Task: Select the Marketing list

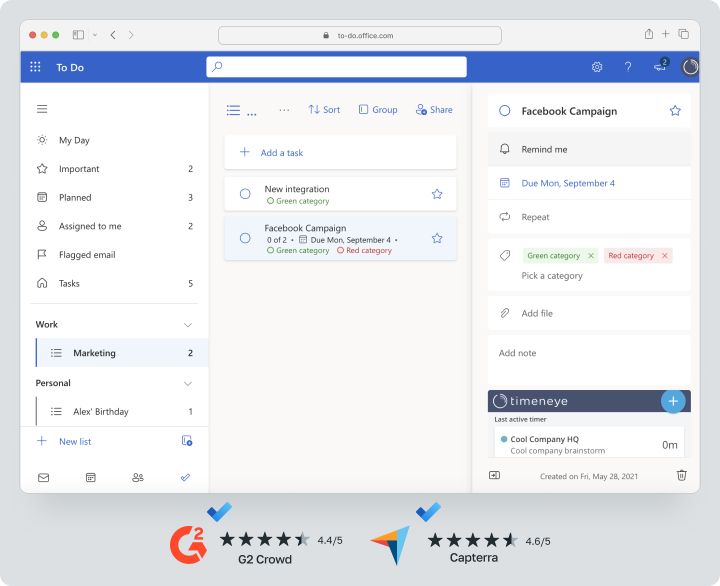Action: [x=94, y=353]
